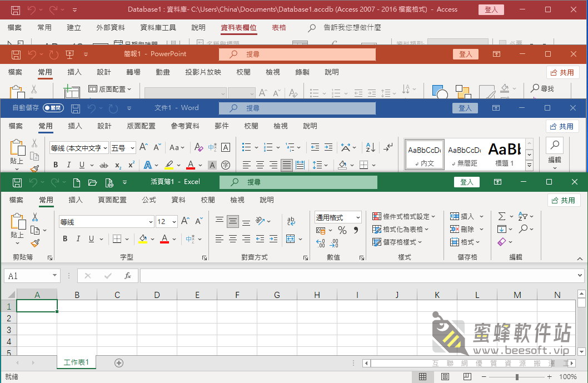The image size is (588, 383).
Task: Open Excel 頁面配置 (Page Layout) tab
Action: coord(112,200)
